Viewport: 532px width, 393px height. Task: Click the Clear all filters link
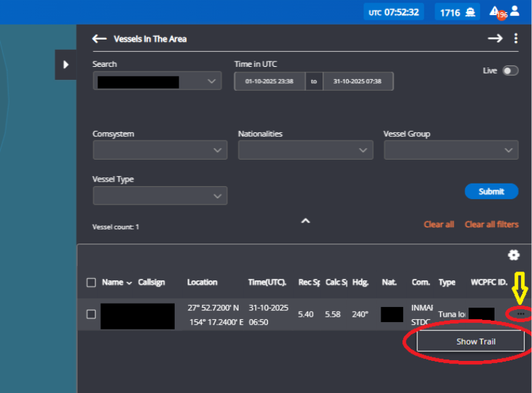pyautogui.click(x=491, y=224)
